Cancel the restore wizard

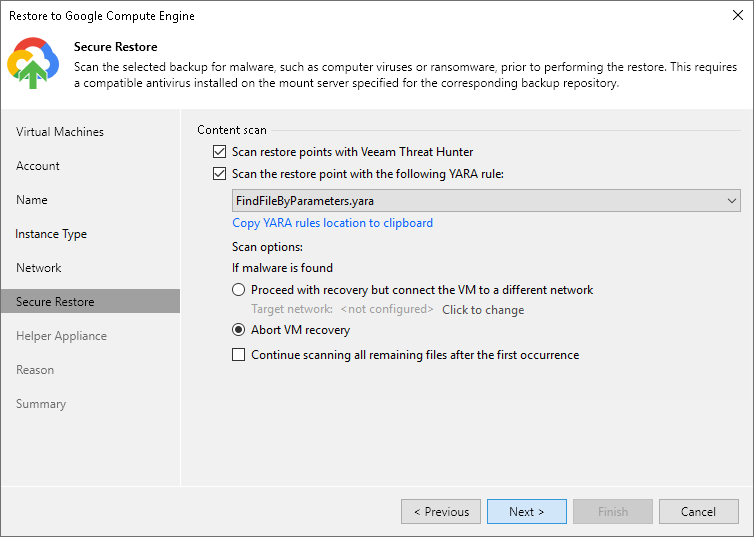point(699,512)
